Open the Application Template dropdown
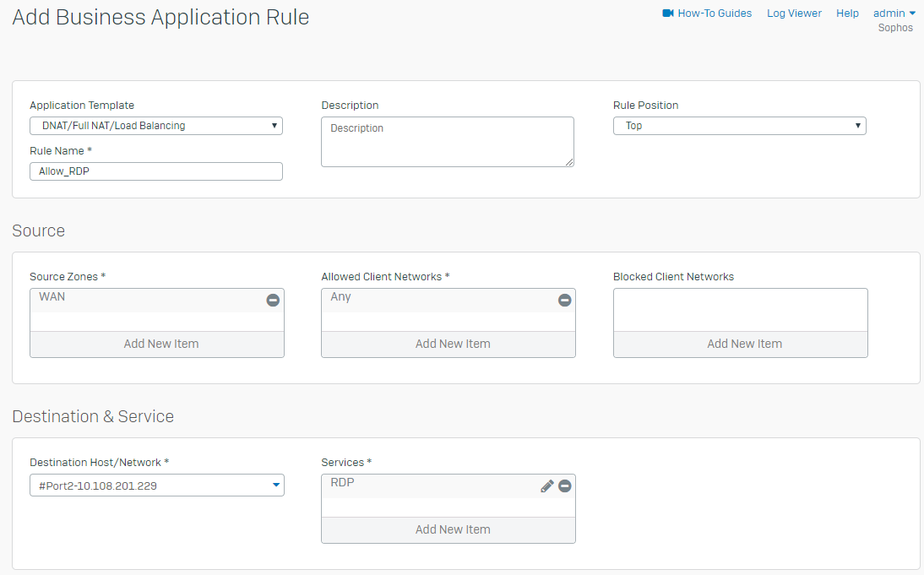 (x=156, y=126)
